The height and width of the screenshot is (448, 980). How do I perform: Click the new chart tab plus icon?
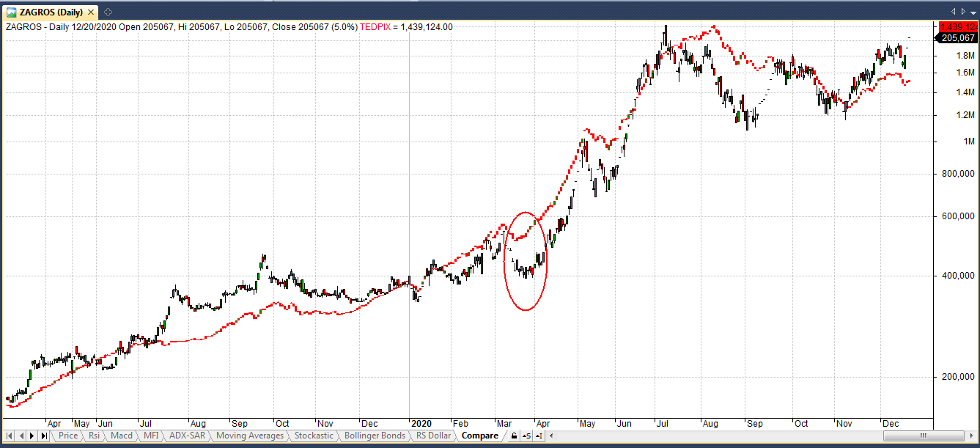click(108, 12)
